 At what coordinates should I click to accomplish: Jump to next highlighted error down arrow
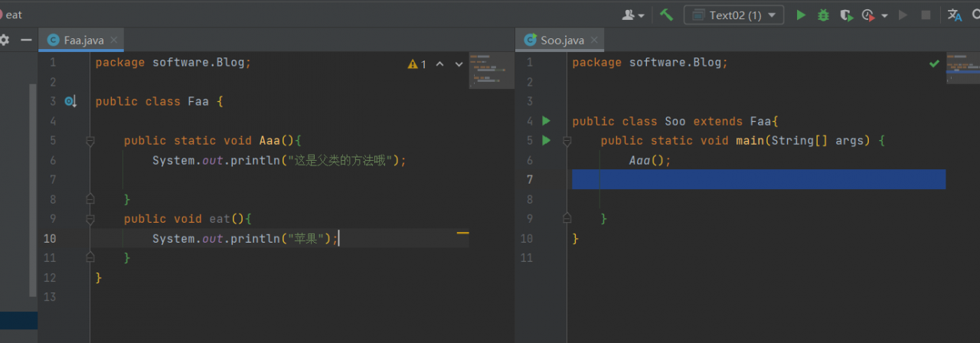(x=459, y=64)
